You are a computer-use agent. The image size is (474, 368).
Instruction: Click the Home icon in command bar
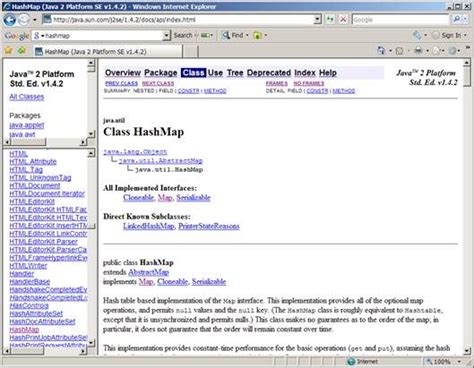381,51
